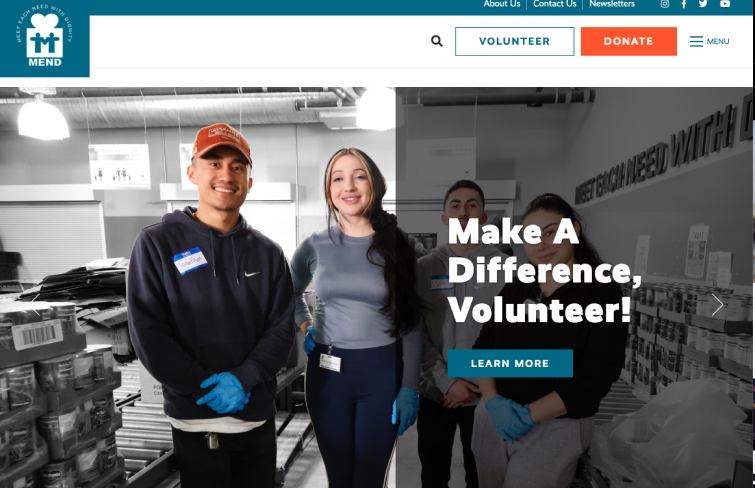Open MEND's Instagram page icon
Image resolution: width=755 pixels, height=488 pixels.
click(x=664, y=4)
